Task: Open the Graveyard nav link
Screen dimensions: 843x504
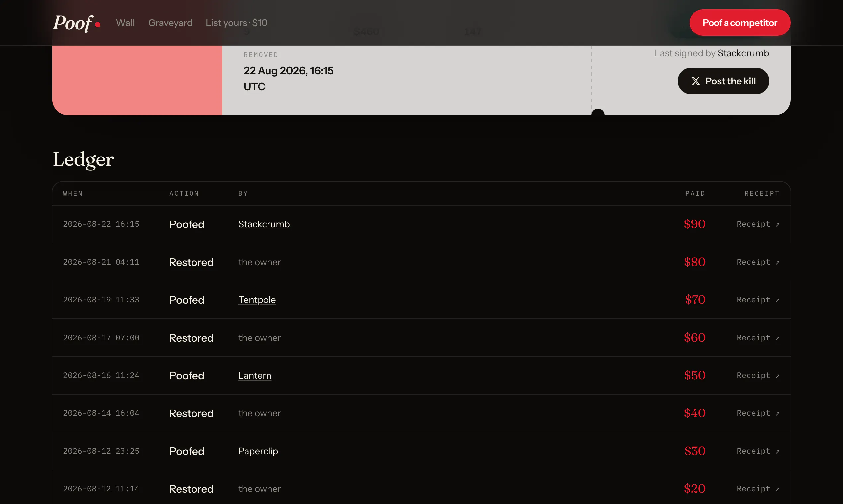Action: 170,23
